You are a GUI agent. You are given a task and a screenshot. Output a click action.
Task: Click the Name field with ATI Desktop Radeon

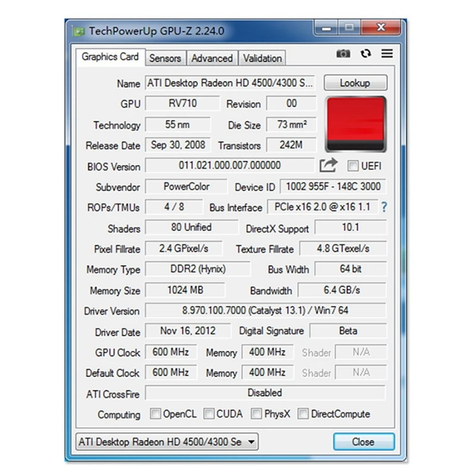point(230,83)
